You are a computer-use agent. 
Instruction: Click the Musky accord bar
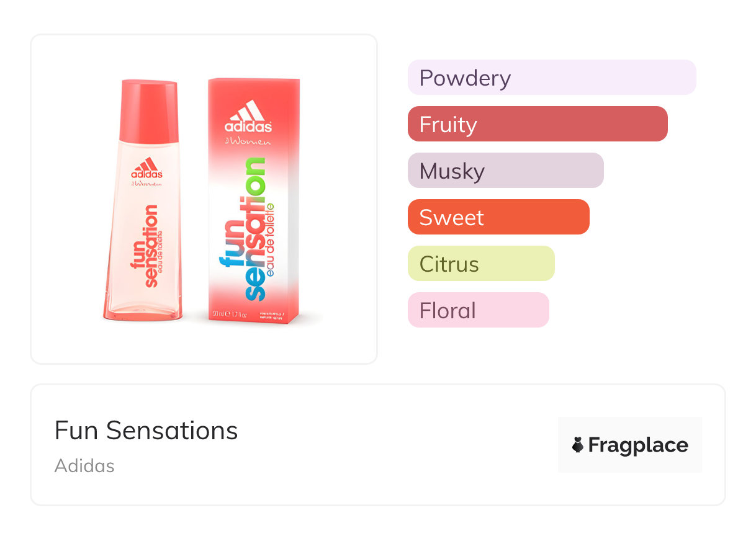click(x=505, y=171)
